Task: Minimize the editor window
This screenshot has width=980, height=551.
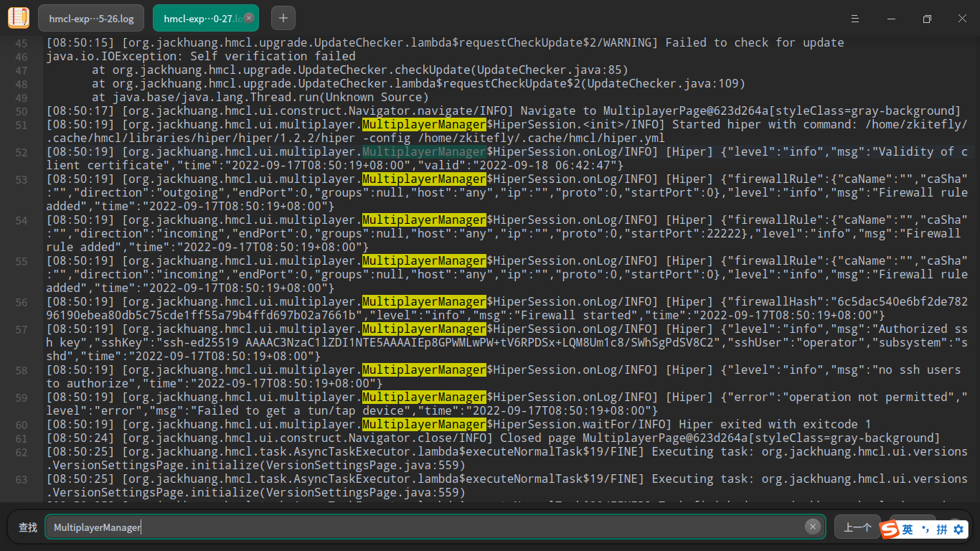Action: (891, 19)
